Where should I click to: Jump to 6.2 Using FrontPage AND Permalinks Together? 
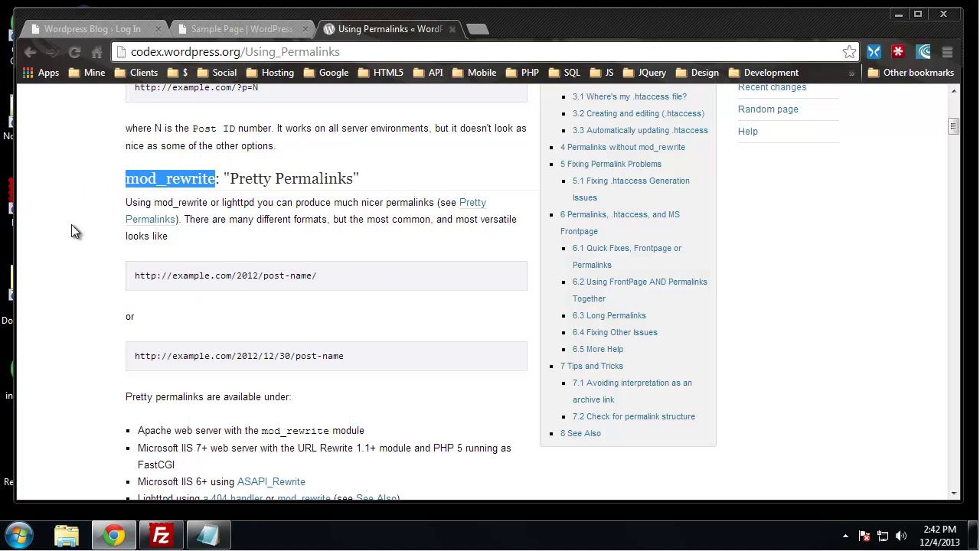click(x=640, y=290)
